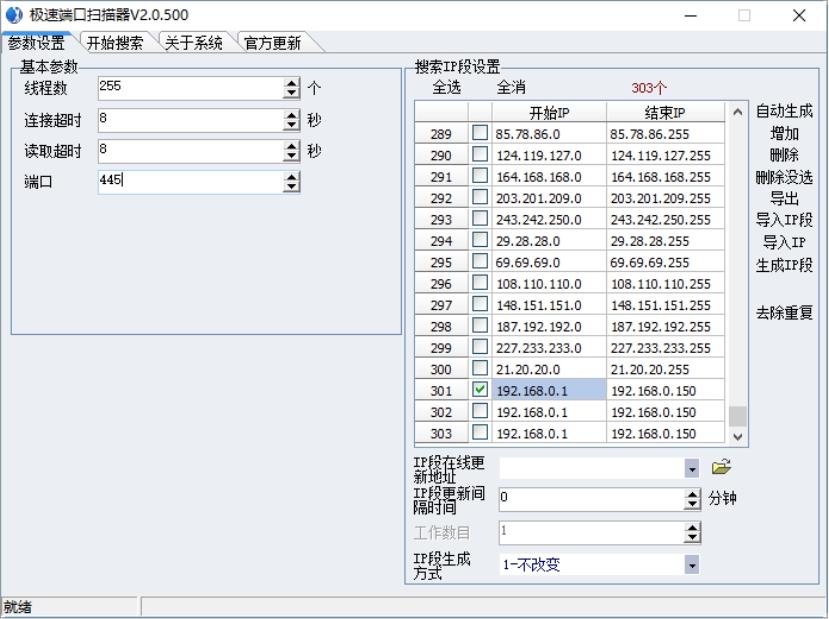Open folder icon beside IP段在线更新地址

721,467
